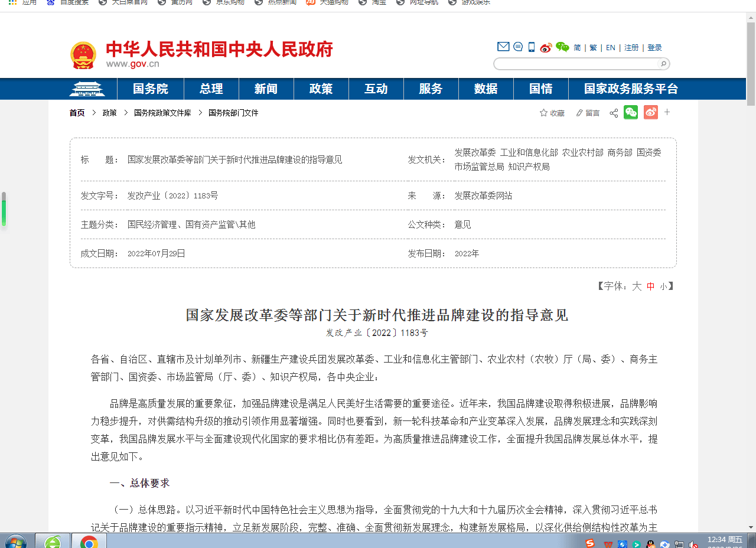756x548 pixels.
Task: Open the 服务 navigation menu
Action: [431, 89]
